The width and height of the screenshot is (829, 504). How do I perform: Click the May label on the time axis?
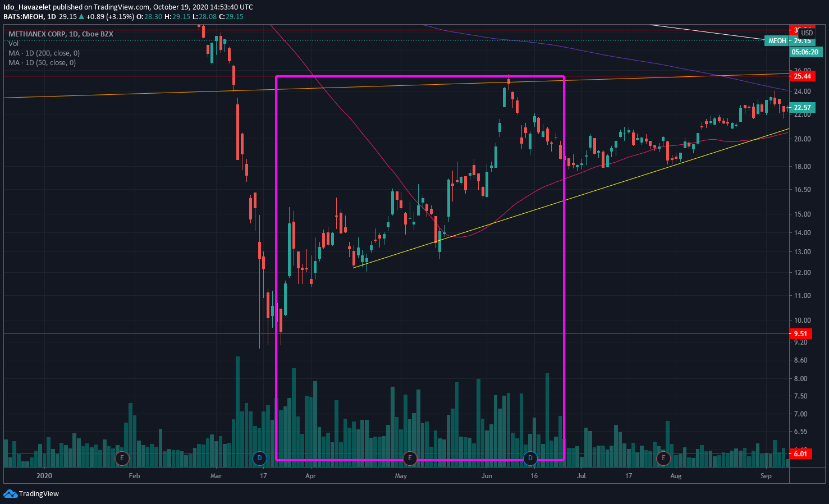(x=401, y=476)
